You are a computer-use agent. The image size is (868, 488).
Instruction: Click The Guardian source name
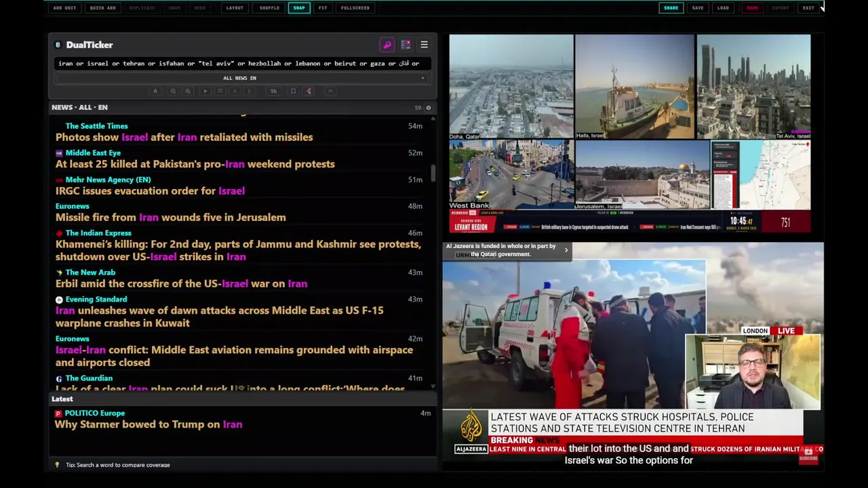click(x=89, y=378)
